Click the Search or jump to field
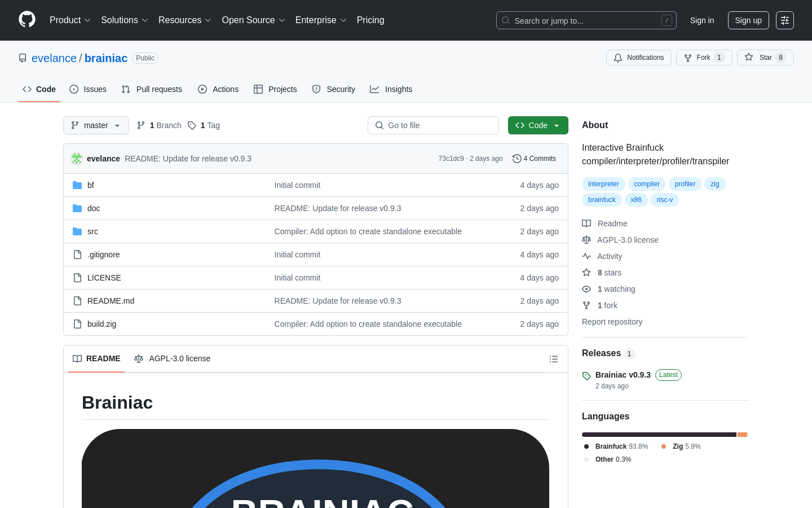 (586, 20)
